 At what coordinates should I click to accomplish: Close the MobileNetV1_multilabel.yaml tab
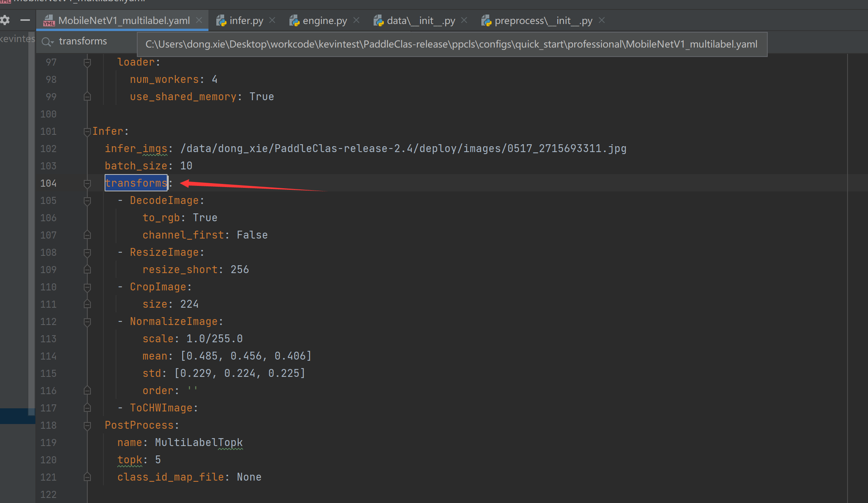click(199, 20)
